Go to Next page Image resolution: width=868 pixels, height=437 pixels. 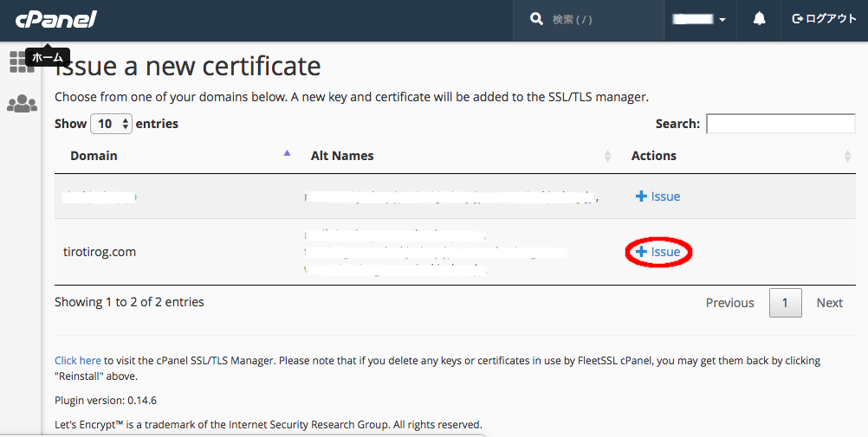click(x=829, y=303)
